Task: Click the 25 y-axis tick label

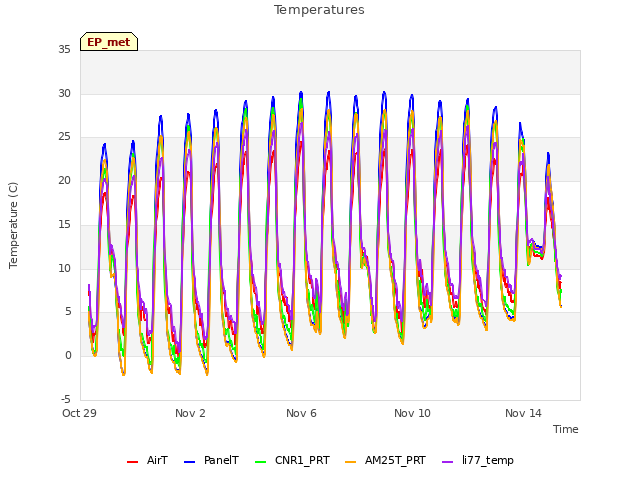Action: pos(64,137)
